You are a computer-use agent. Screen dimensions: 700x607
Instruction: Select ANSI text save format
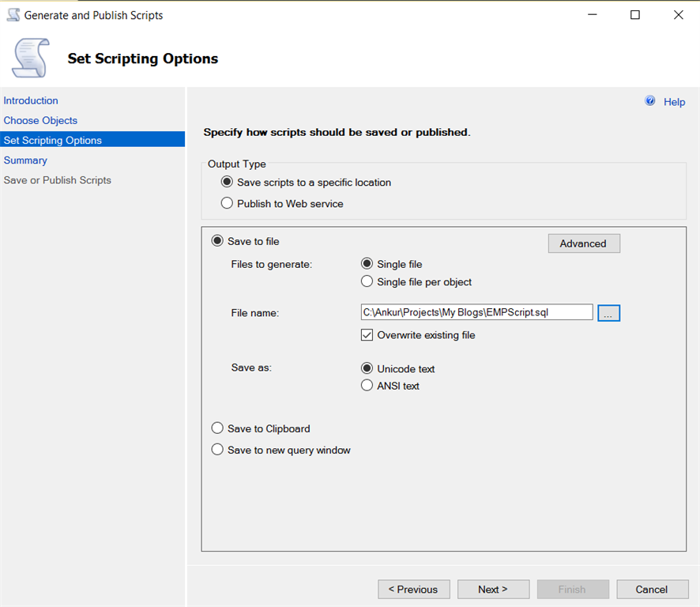[x=367, y=386]
